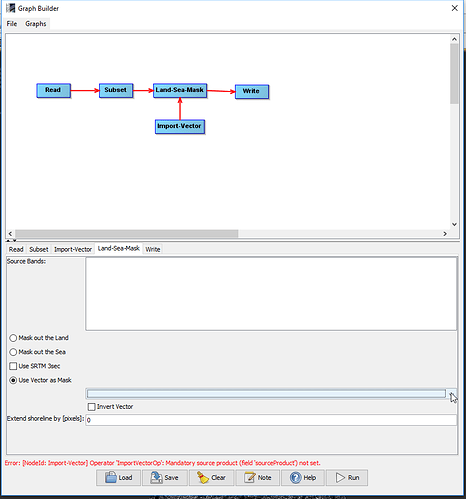Select Mask out the Sea option
Image resolution: width=466 pixels, height=499 pixels.
pos(13,352)
